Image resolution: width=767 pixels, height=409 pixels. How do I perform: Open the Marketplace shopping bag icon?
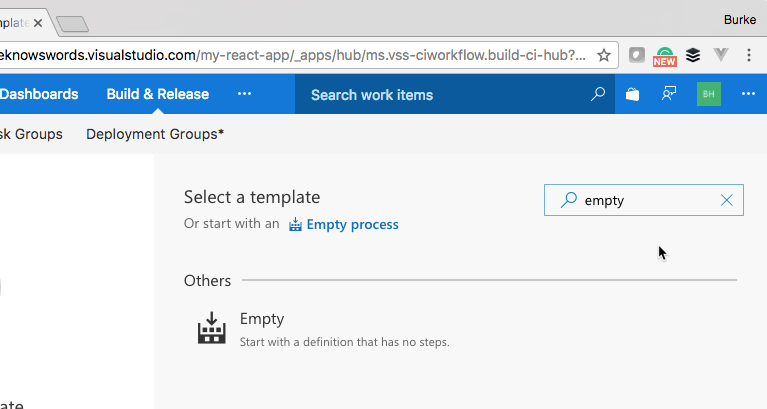632,94
